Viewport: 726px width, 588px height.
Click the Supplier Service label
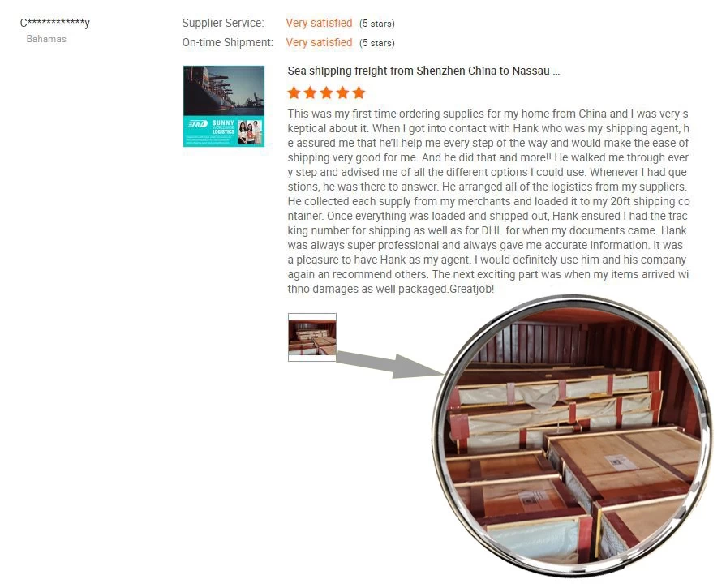223,24
